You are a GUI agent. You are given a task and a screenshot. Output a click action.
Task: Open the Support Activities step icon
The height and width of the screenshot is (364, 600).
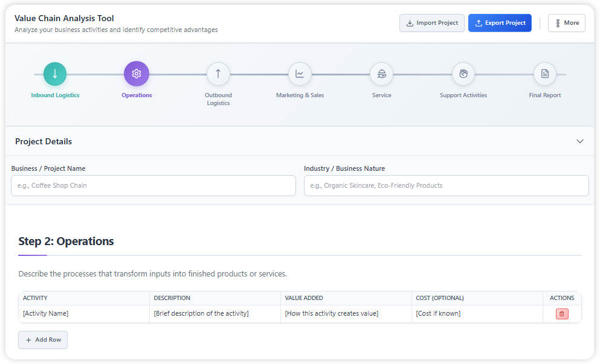[x=463, y=74]
